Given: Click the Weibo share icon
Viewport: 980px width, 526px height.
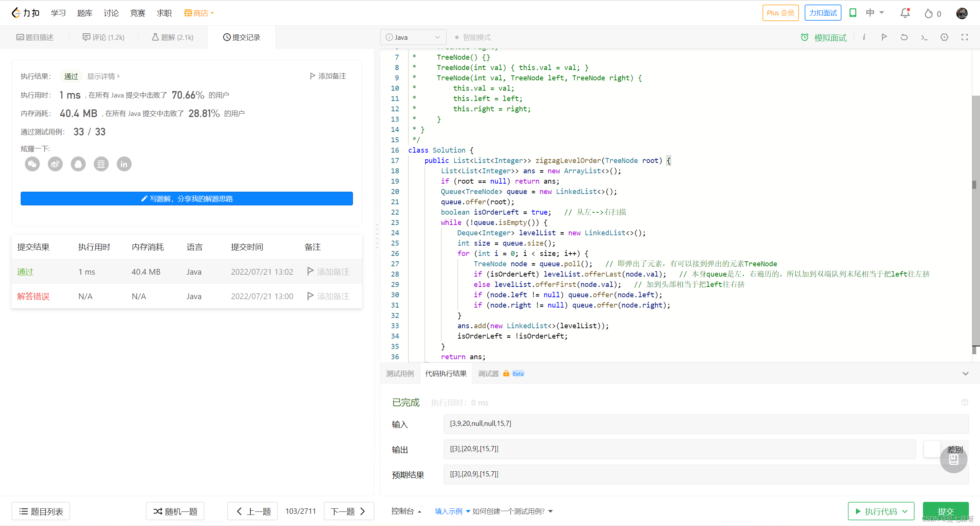Looking at the screenshot, I should (x=55, y=164).
